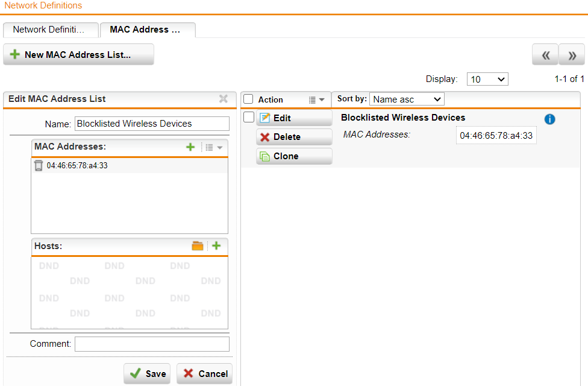The width and height of the screenshot is (588, 386).
Task: Delete the Blocklisted Wireless Devices entry
Action: [295, 137]
